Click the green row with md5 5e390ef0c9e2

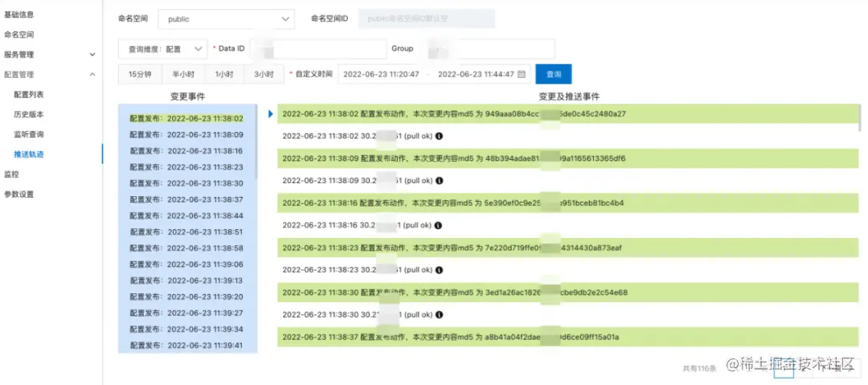(x=568, y=203)
